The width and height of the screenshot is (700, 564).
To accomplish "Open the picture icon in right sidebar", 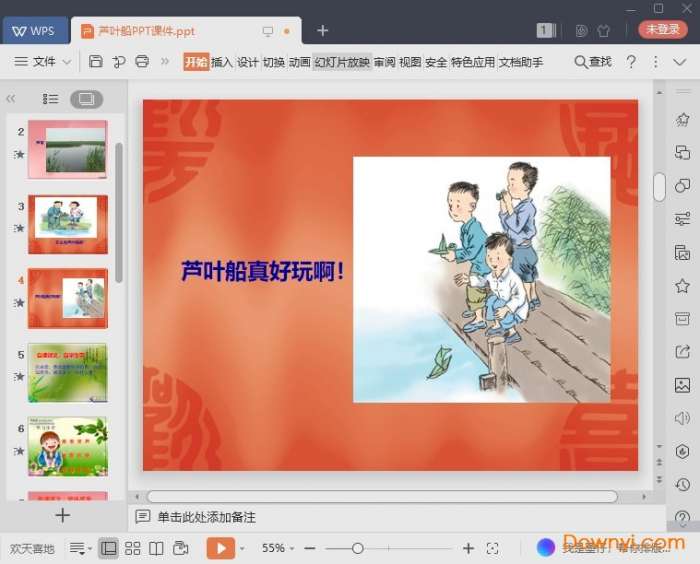I will point(683,385).
